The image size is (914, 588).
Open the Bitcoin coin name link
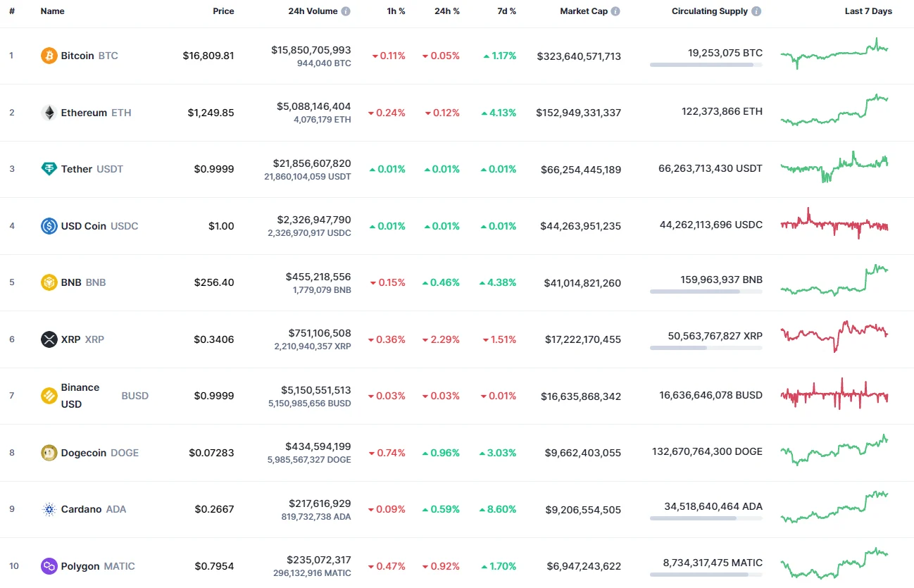[x=77, y=56]
